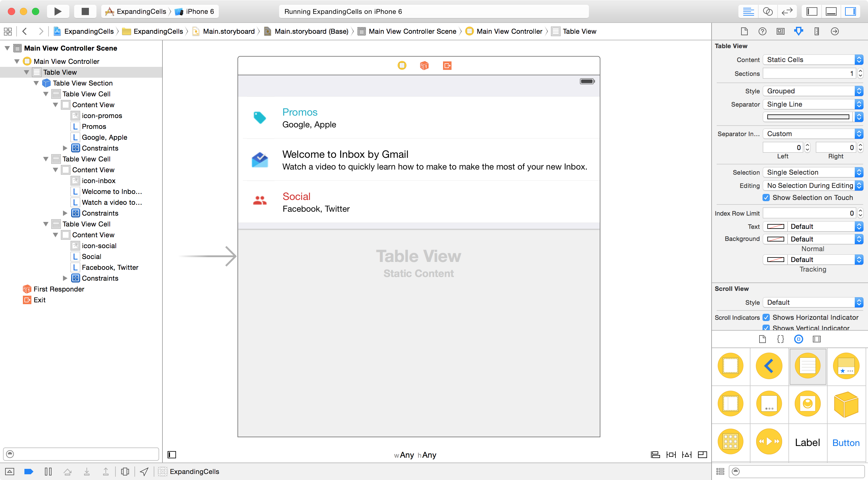This screenshot has height=480, width=868.
Task: Hide the right utilities panel
Action: [x=850, y=11]
